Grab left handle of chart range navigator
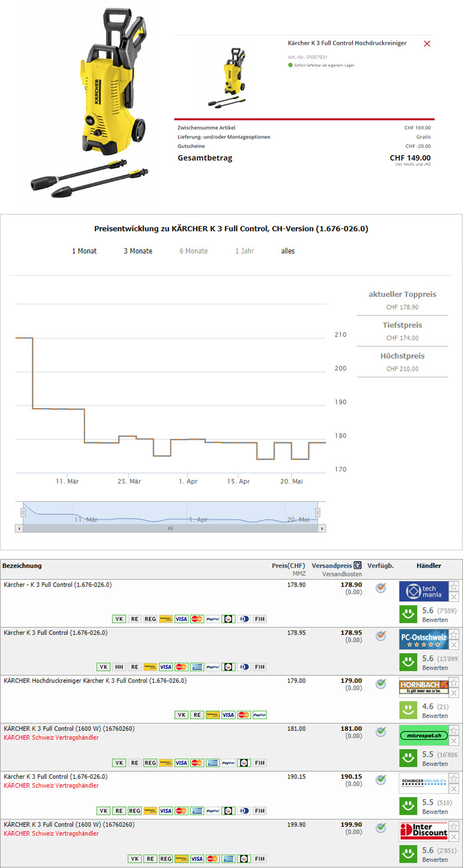The height and width of the screenshot is (868, 463). 23,513
